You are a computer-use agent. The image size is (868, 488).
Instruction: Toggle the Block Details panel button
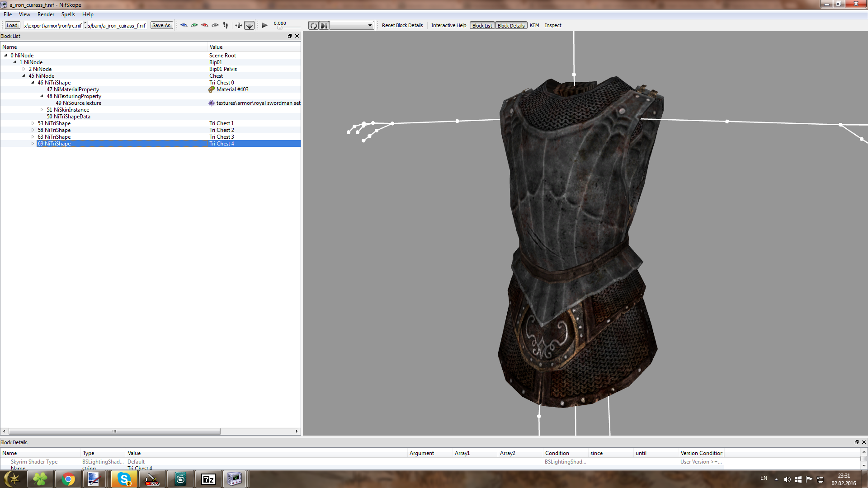pyautogui.click(x=511, y=26)
